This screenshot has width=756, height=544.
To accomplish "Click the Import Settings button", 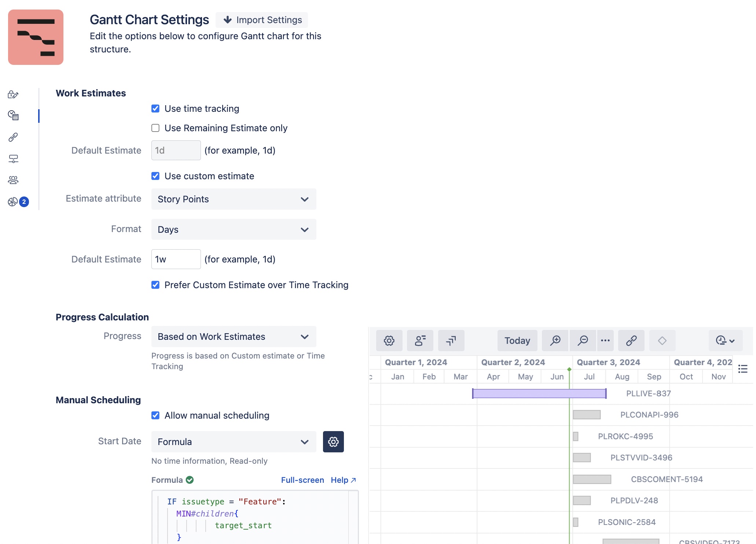I will (x=261, y=20).
